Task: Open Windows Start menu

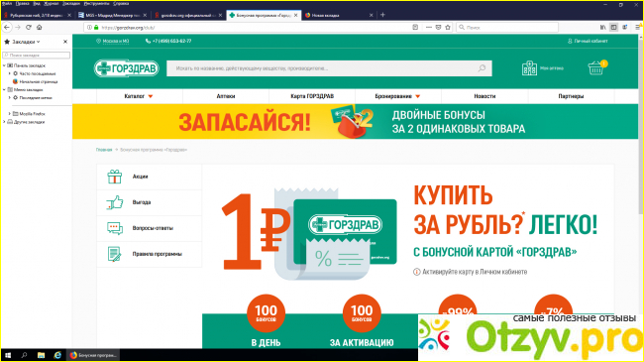Action: click(7, 355)
